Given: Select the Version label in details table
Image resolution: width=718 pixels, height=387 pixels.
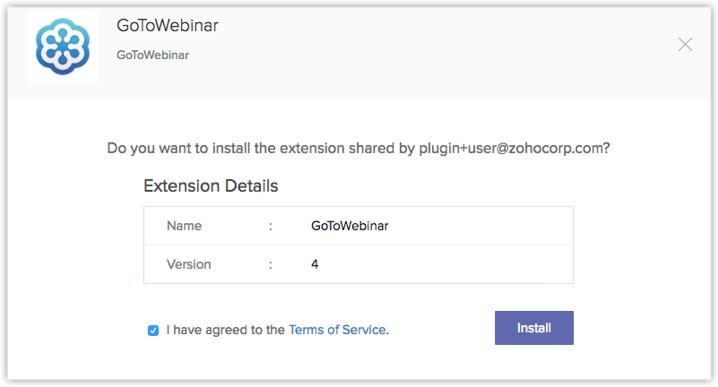Looking at the screenshot, I should [189, 264].
